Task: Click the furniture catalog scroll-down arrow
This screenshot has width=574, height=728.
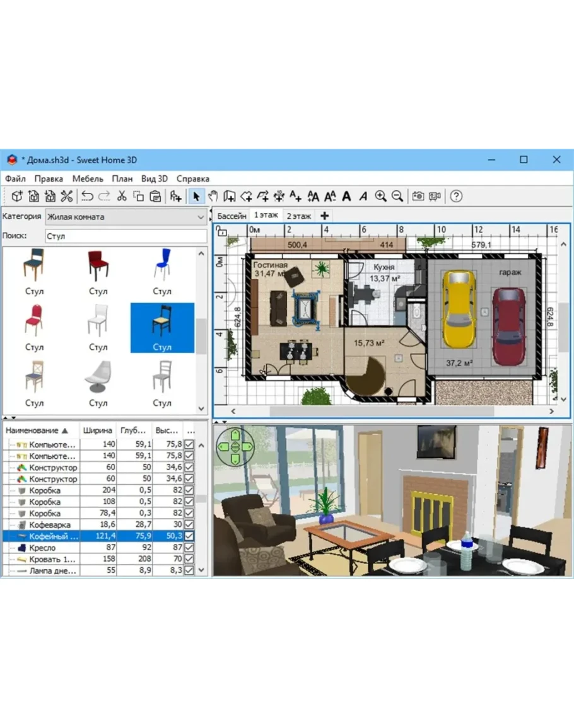Action: [x=201, y=408]
